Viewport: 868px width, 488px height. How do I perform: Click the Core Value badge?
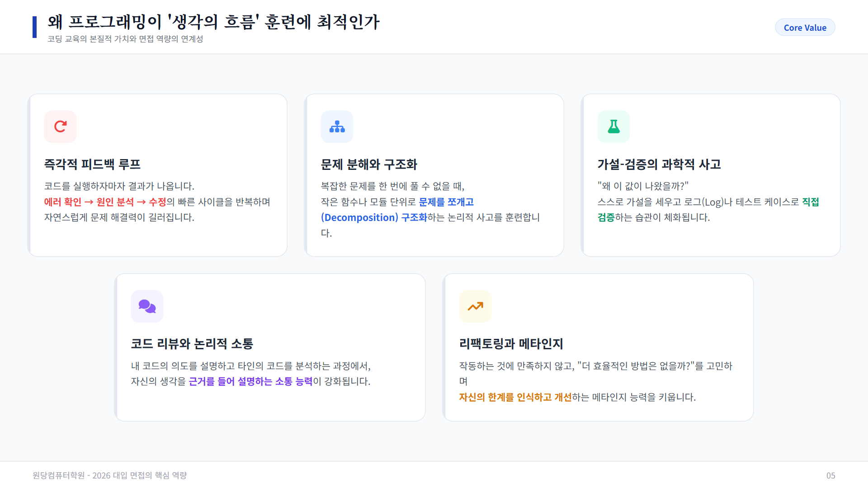pyautogui.click(x=805, y=28)
